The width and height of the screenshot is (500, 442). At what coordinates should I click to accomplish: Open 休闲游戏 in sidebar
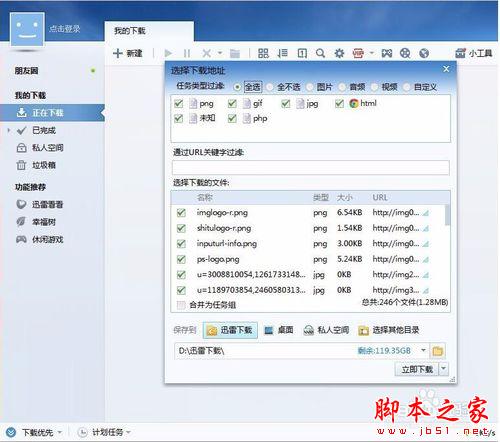[x=48, y=239]
